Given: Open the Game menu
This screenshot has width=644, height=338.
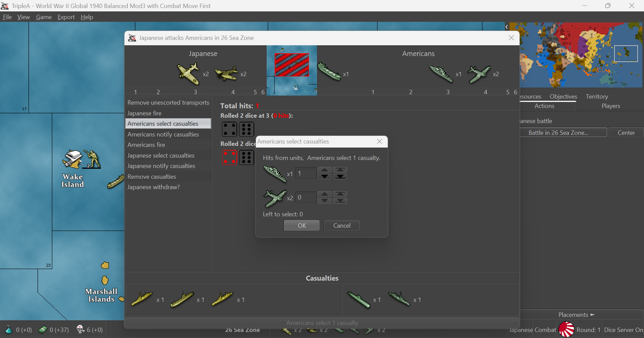Looking at the screenshot, I should (x=44, y=17).
